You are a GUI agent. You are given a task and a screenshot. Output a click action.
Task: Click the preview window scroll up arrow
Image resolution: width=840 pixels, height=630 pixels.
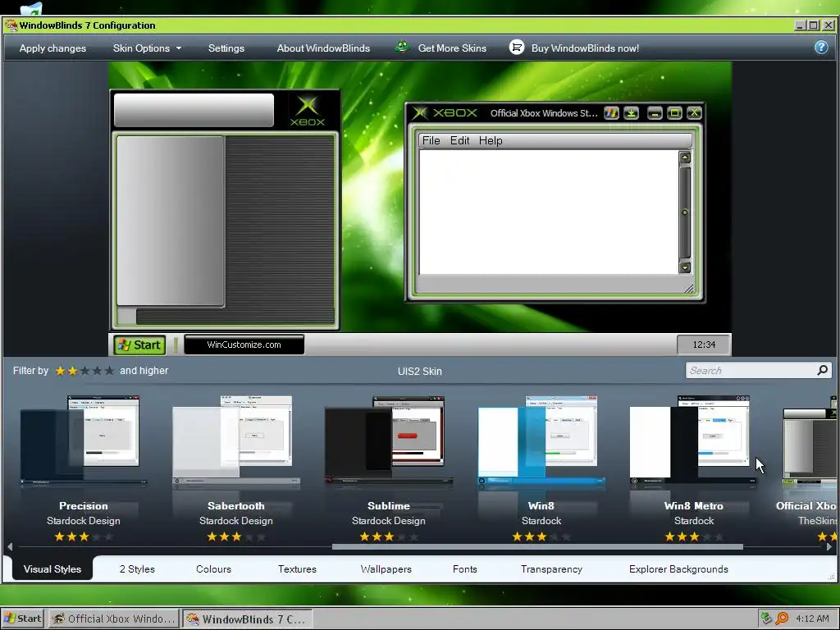click(x=685, y=157)
